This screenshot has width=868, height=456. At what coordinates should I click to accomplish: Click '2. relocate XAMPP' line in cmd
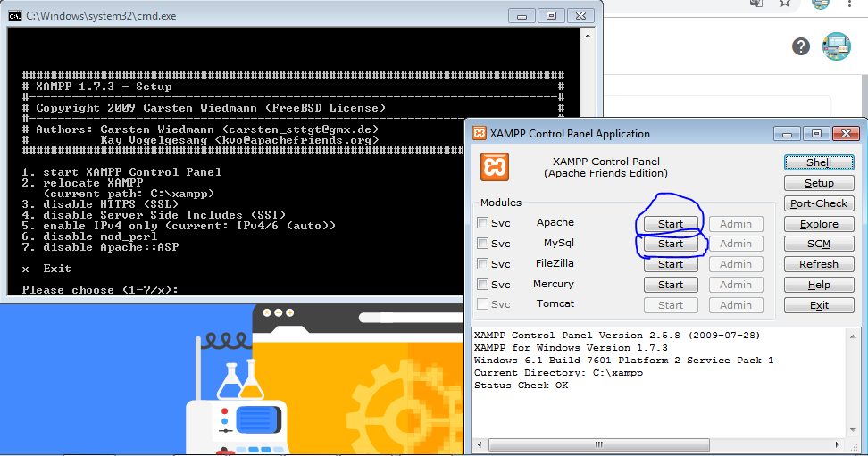(82, 182)
